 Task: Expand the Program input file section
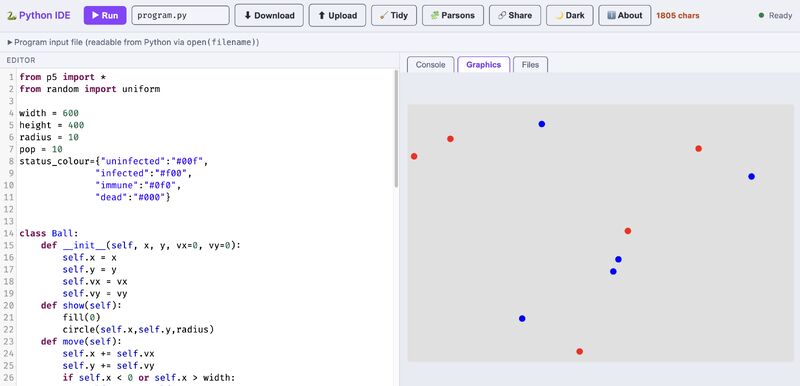tap(133, 42)
